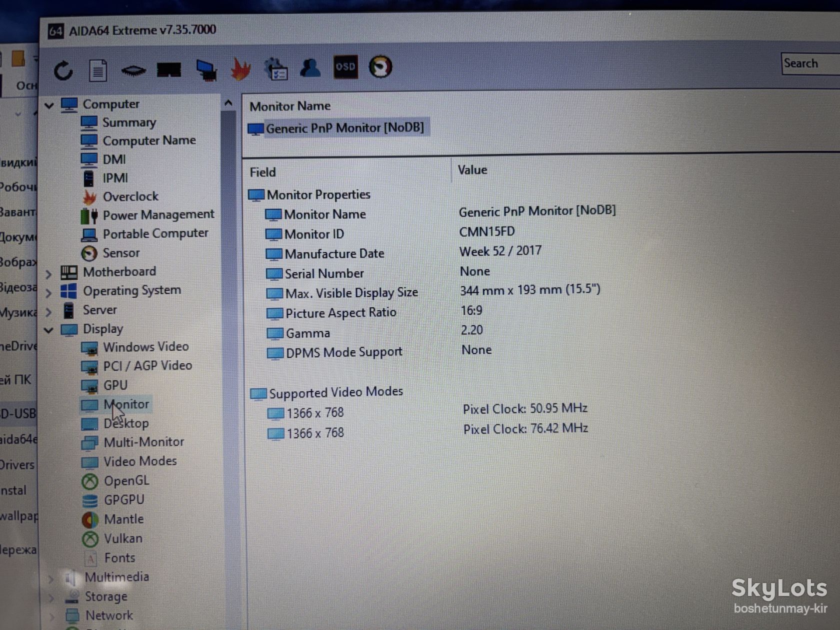Open the Overclock page
840x630 pixels.
[120, 197]
